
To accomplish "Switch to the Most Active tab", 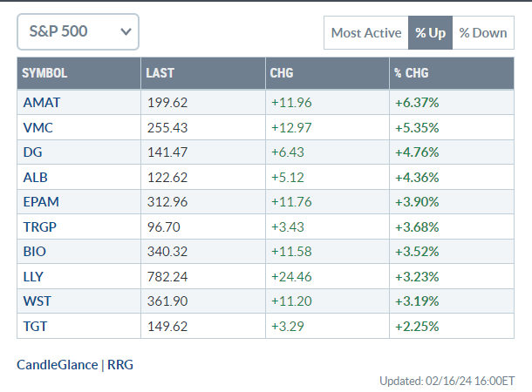I will [x=365, y=33].
